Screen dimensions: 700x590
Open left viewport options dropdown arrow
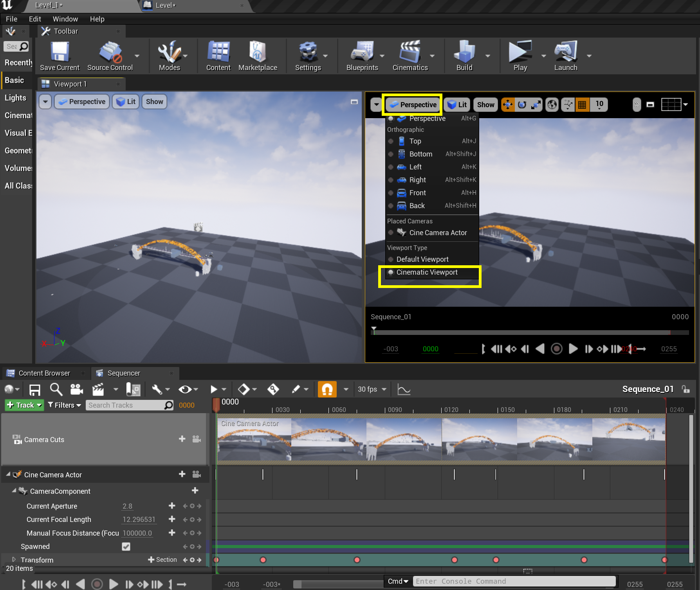[45, 102]
